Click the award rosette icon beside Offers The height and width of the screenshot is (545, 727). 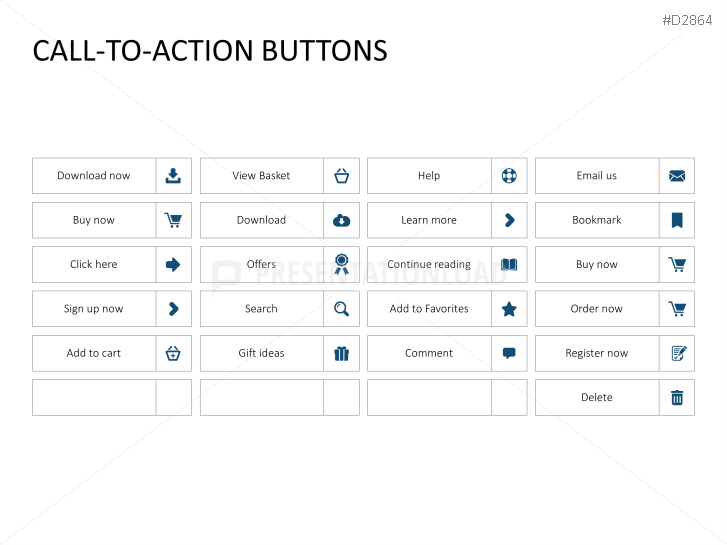341,264
